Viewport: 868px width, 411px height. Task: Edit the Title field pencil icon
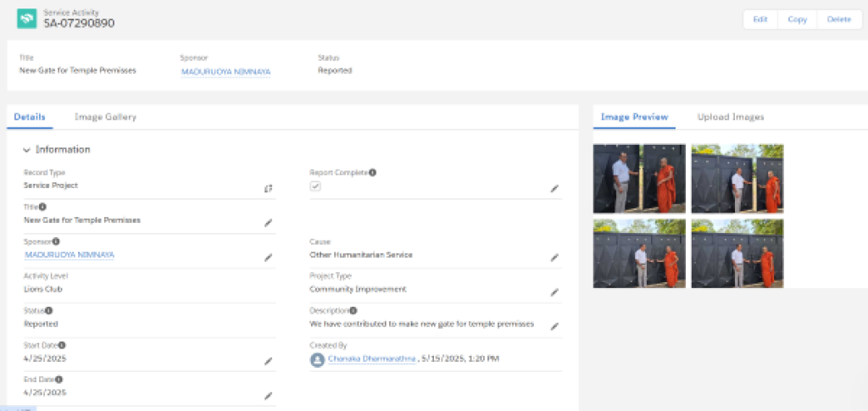pos(269,223)
